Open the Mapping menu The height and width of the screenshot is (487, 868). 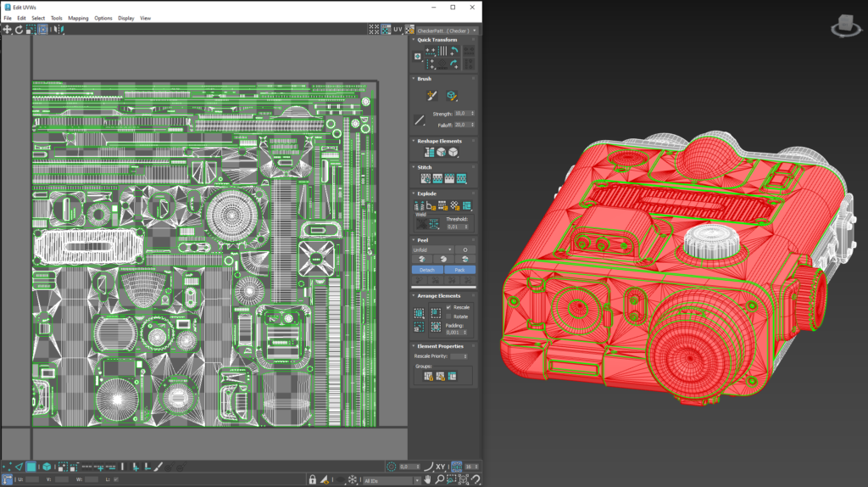(x=78, y=18)
